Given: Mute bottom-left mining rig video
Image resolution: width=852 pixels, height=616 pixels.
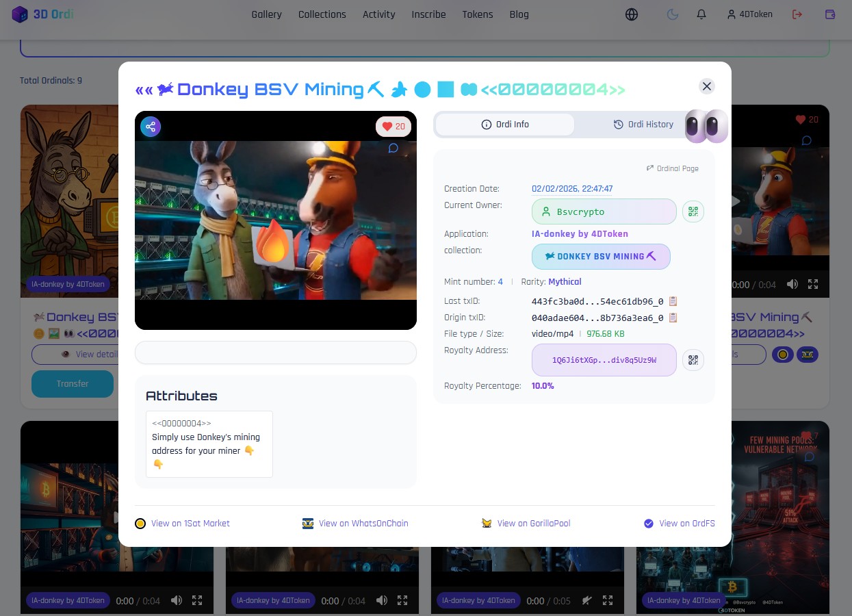Looking at the screenshot, I should tap(177, 600).
